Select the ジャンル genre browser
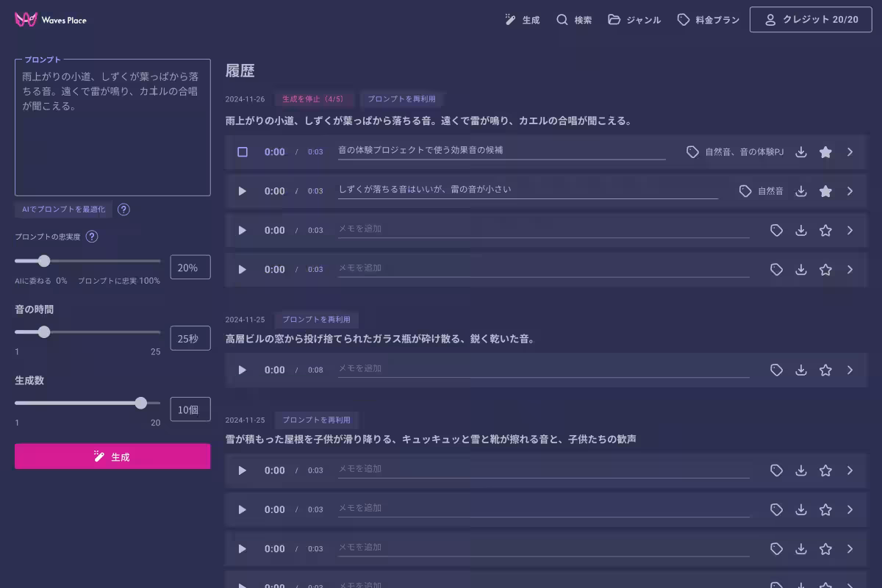 pyautogui.click(x=634, y=20)
